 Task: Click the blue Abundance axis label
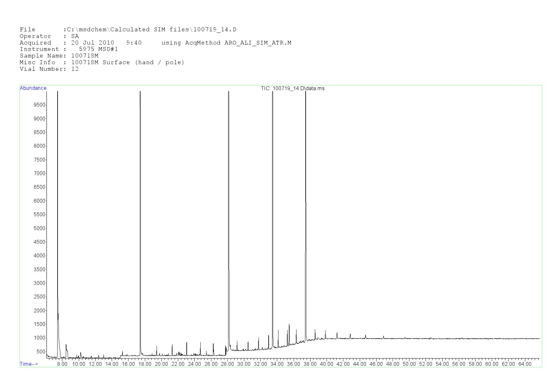pos(33,88)
